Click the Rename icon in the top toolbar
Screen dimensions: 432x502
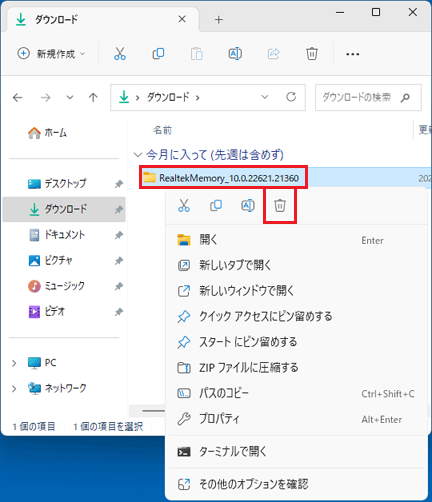coord(235,54)
